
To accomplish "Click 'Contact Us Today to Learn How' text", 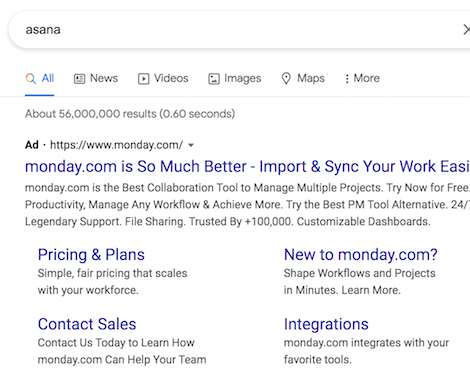I will point(116,343).
